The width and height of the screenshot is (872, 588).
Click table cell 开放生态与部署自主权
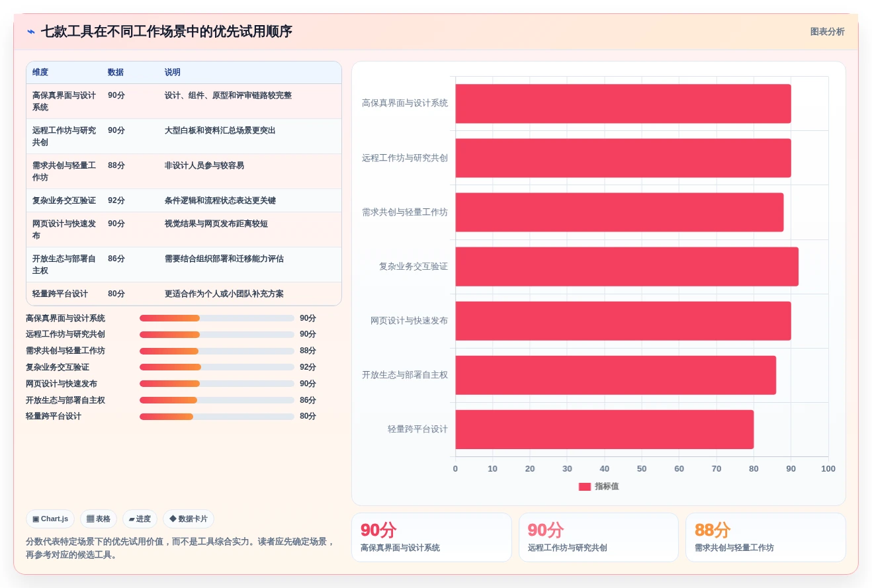(64, 265)
